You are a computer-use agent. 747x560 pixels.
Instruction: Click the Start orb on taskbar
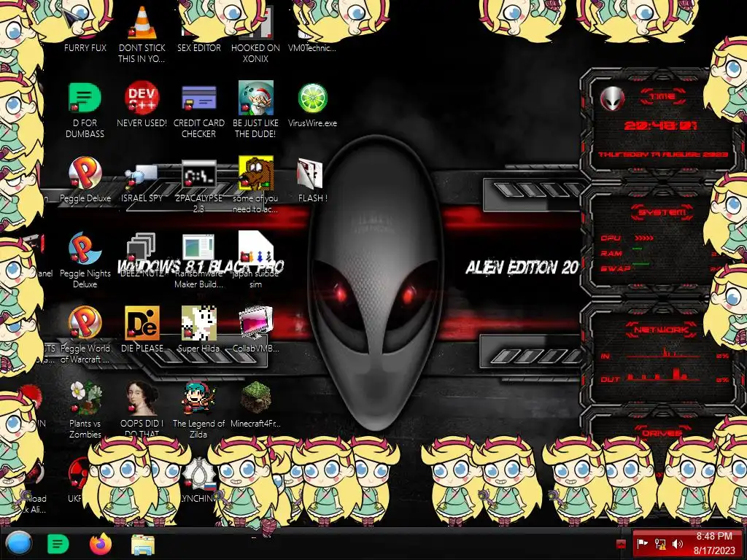(18, 544)
